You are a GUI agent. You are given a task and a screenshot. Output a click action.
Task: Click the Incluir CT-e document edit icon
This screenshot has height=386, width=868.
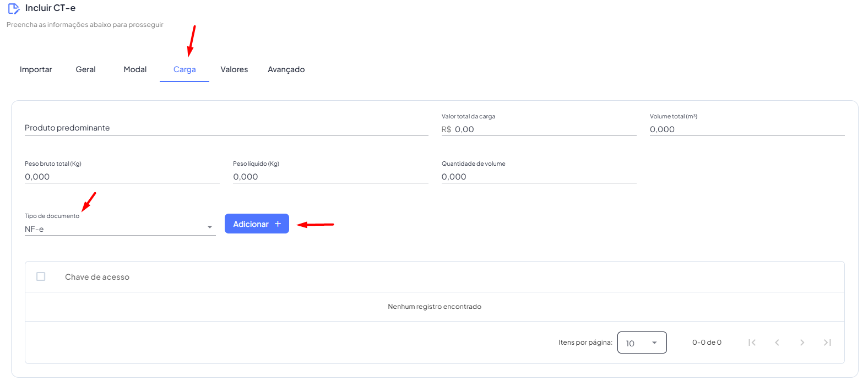pos(14,8)
